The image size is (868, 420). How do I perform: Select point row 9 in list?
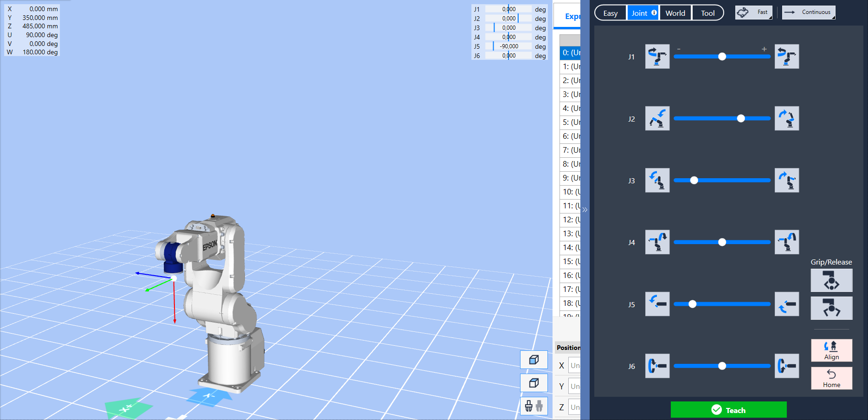(570, 178)
